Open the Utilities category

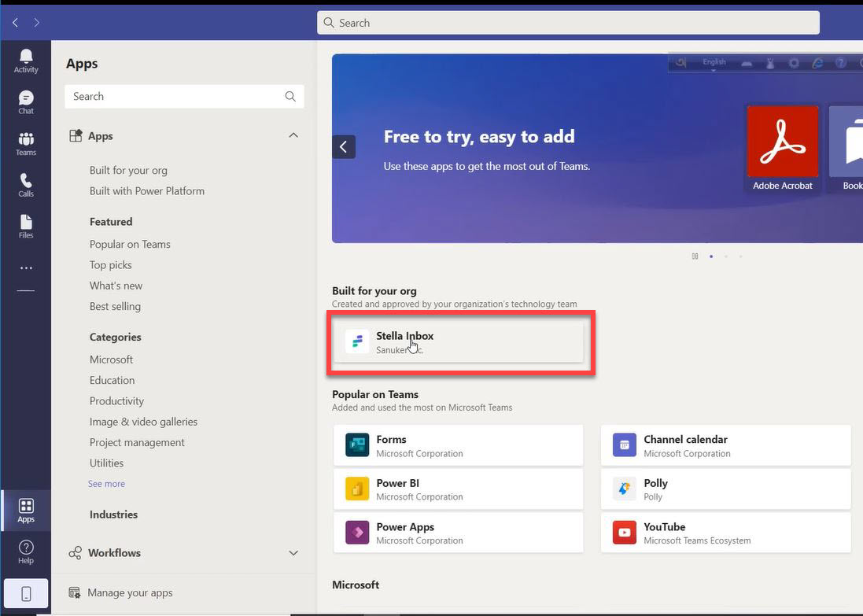coord(106,463)
